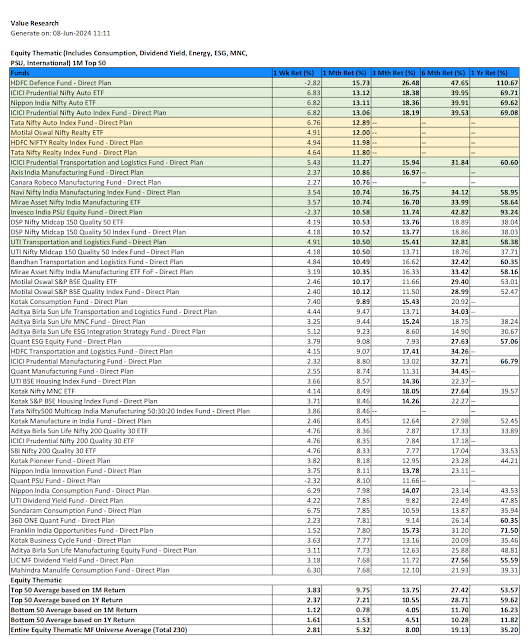Select 'Kotak Manufacture in India Fund - Direct Plan'

point(81,421)
